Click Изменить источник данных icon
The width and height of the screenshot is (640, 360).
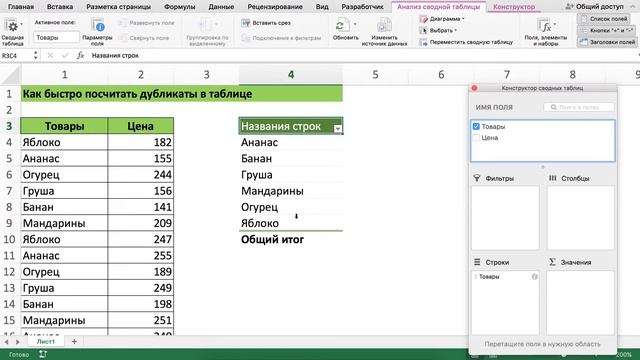pos(384,25)
